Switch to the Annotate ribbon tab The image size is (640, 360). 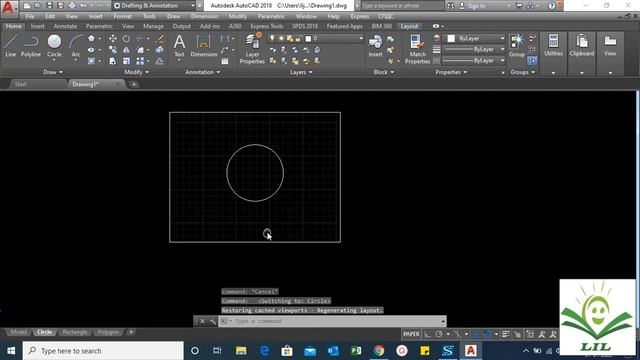coord(65,26)
